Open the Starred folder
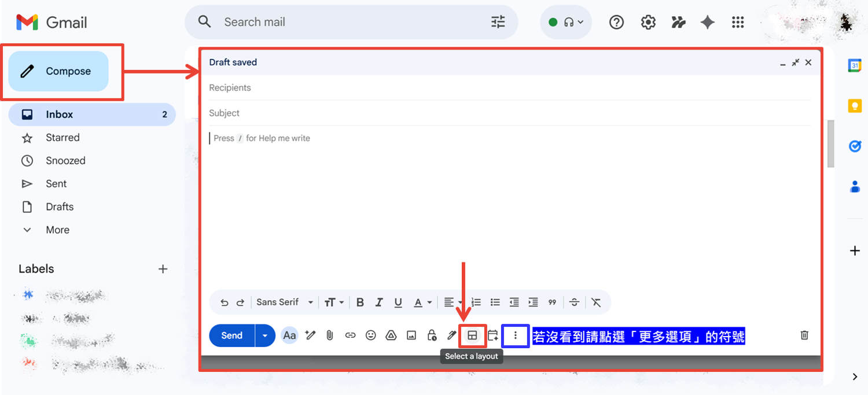 click(x=62, y=138)
